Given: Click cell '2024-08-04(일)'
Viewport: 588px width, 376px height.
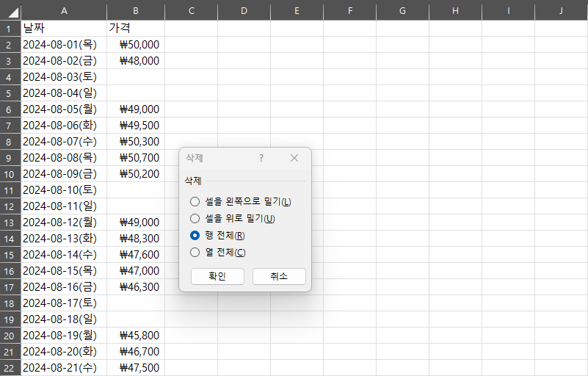Looking at the screenshot, I should (x=64, y=93).
